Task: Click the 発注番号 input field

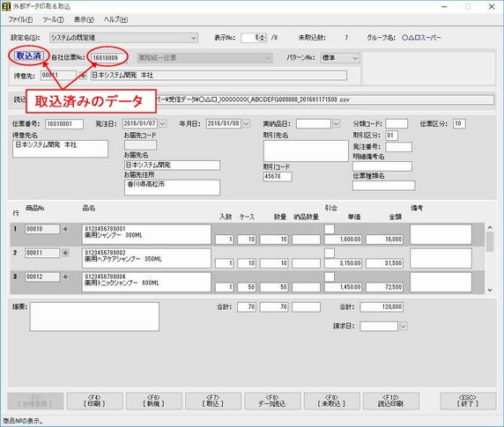Action: pyautogui.click(x=398, y=147)
